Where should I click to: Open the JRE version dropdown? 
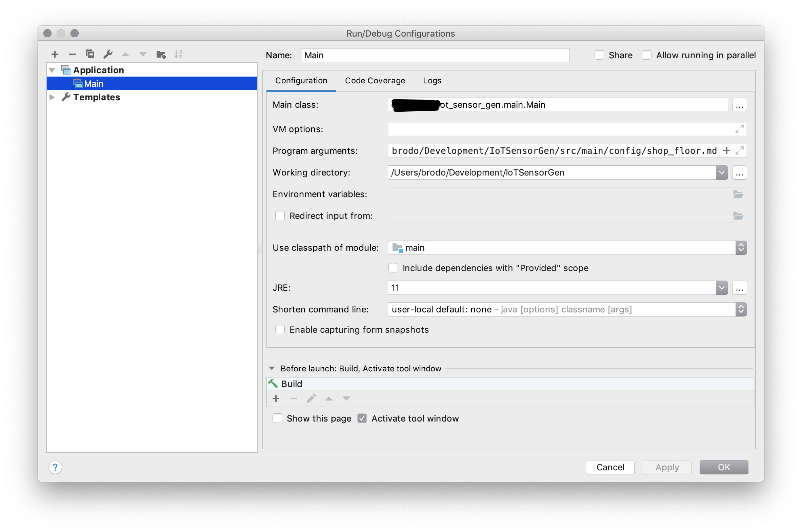click(722, 288)
